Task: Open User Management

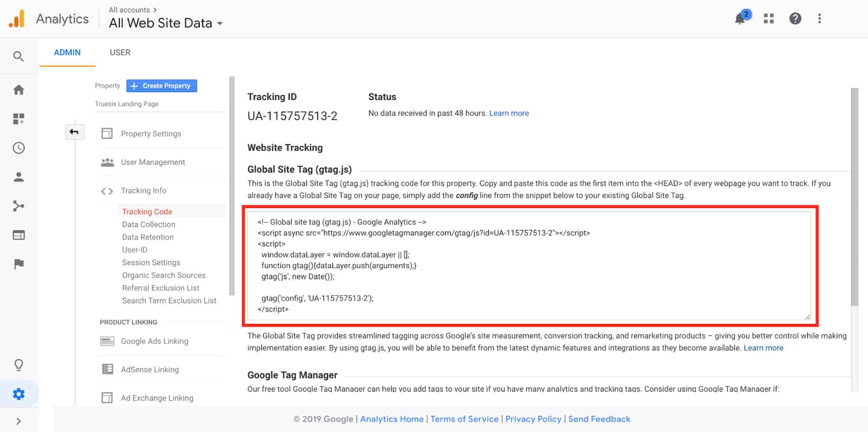Action: (153, 162)
